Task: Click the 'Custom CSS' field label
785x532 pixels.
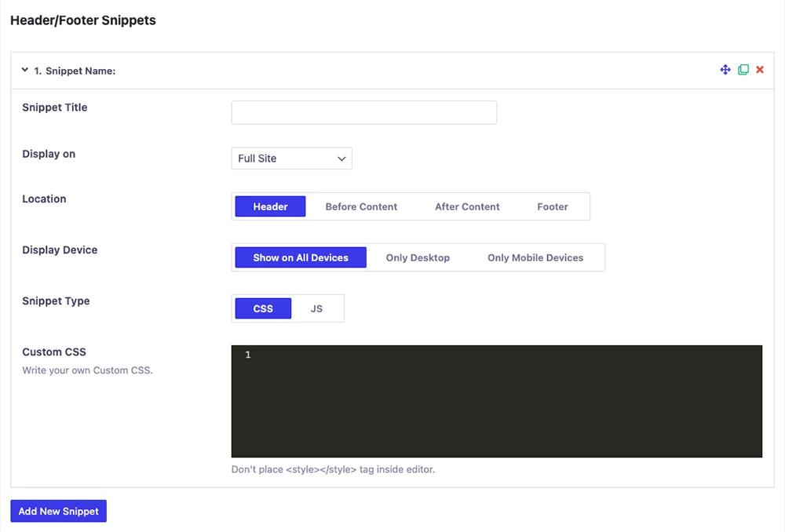Action: [x=54, y=352]
